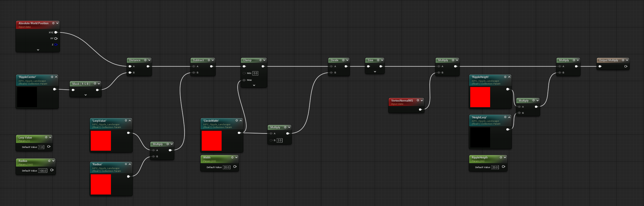Image resolution: width=644 pixels, height=206 pixels.
Task: Toggle the circle icon in Divide node header
Action: tap(343, 60)
